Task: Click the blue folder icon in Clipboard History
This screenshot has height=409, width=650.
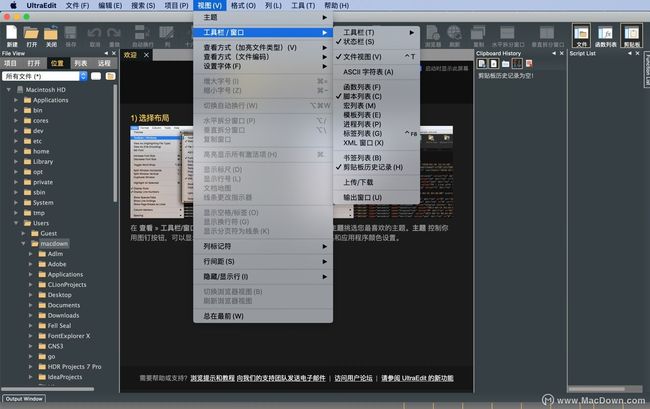Action: pos(505,64)
